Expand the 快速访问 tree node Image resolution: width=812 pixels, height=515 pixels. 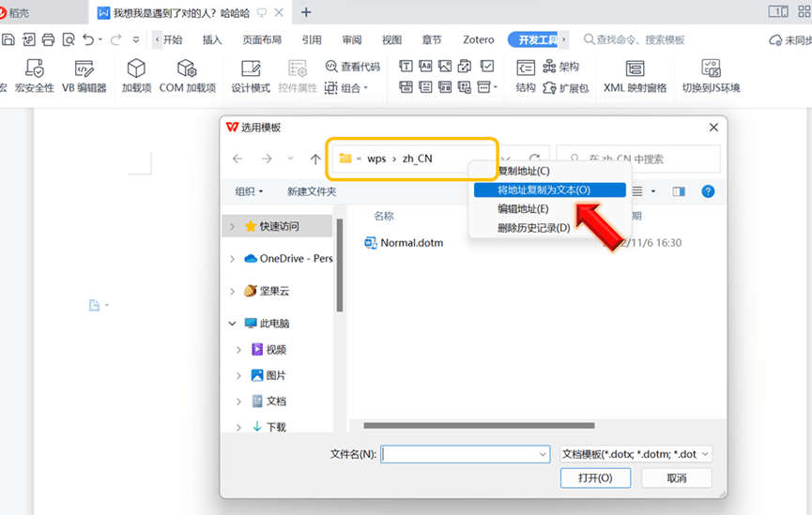pyautogui.click(x=232, y=226)
